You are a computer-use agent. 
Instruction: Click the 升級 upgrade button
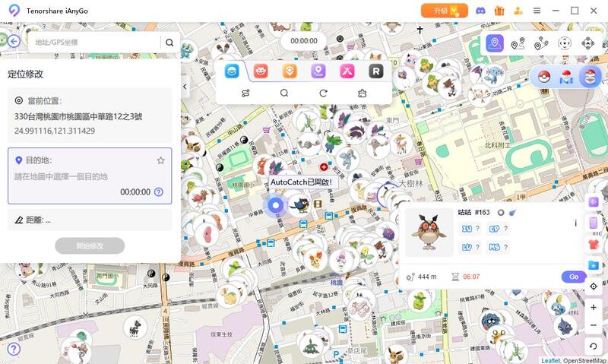(x=444, y=11)
